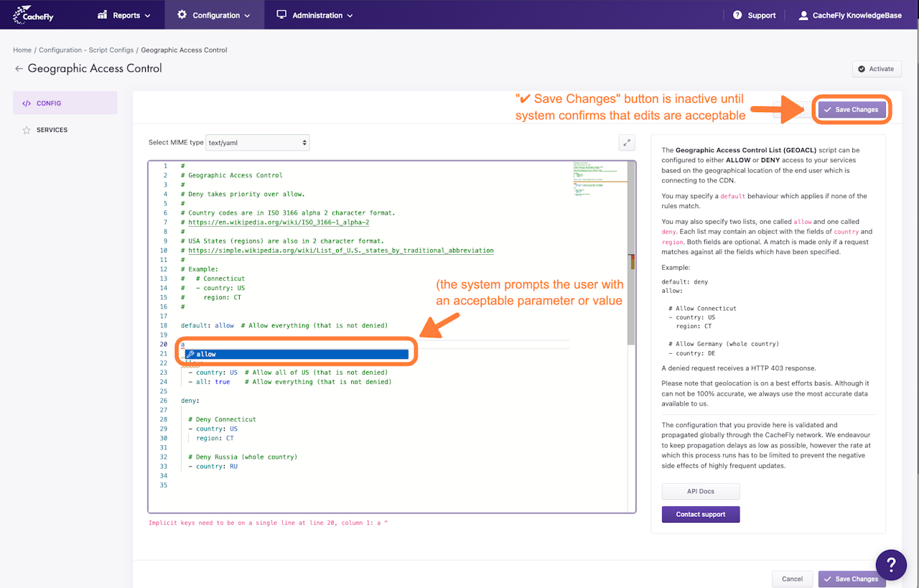Viewport: 919px width, 588px height.
Task: Go back using the left arrow icon
Action: click(x=19, y=69)
